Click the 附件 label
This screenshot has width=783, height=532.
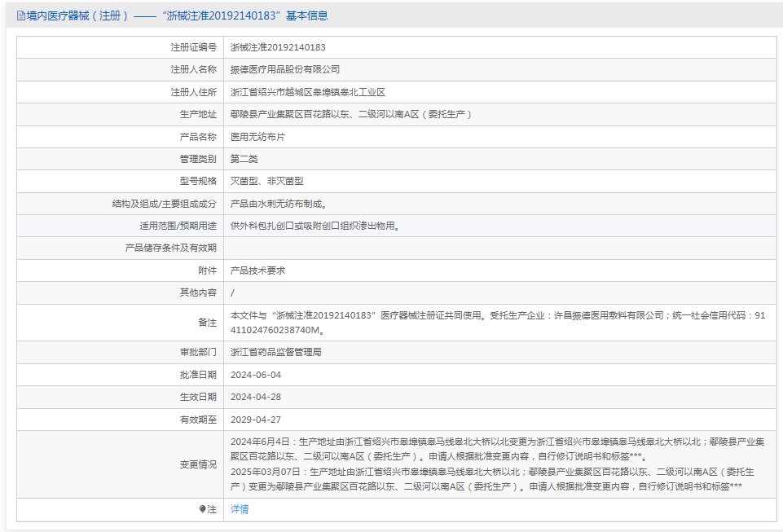pos(207,270)
